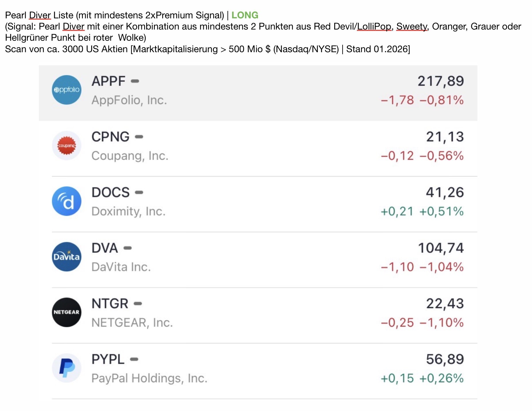Select the DOCS price 41,26

445,192
